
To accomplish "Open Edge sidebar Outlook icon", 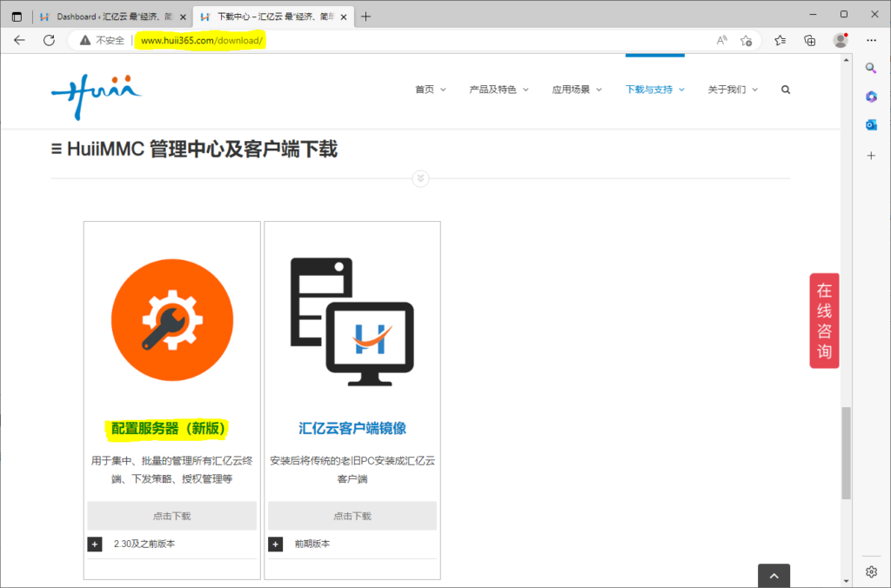I will (x=871, y=125).
